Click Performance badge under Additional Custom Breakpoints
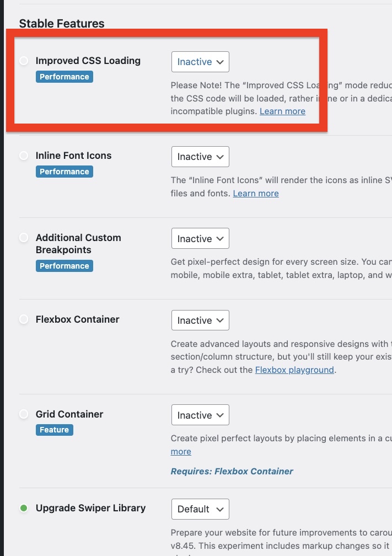The height and width of the screenshot is (556, 392). pos(64,266)
